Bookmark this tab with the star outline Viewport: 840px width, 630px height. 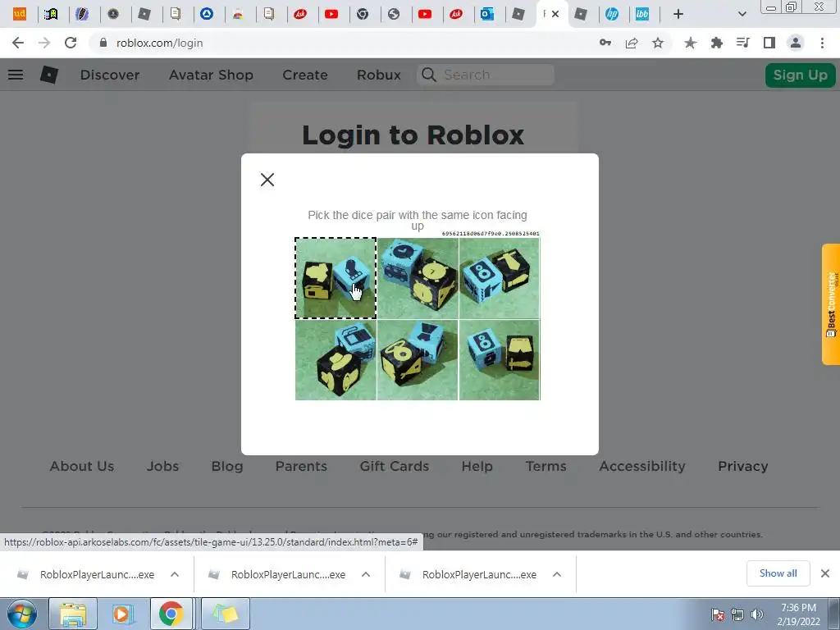pyautogui.click(x=658, y=43)
